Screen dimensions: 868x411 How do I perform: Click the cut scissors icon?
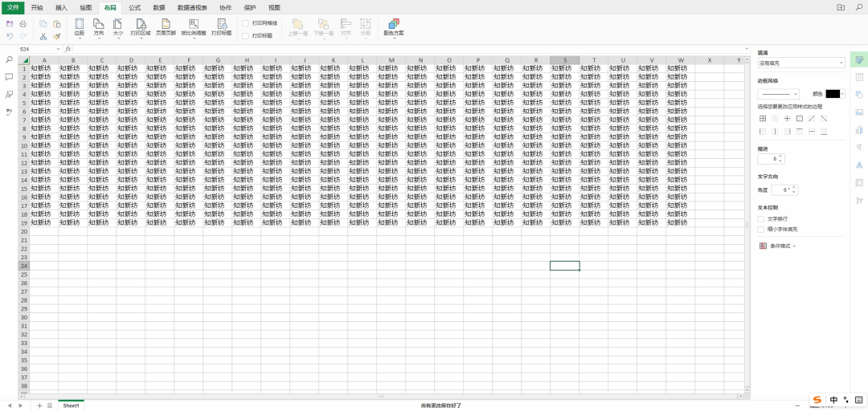coord(43,36)
